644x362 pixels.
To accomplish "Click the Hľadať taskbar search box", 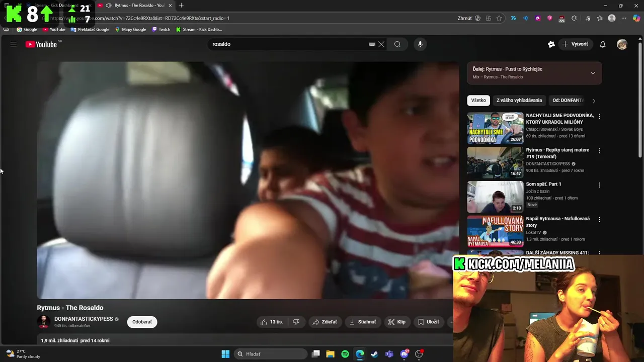I will (x=271, y=354).
